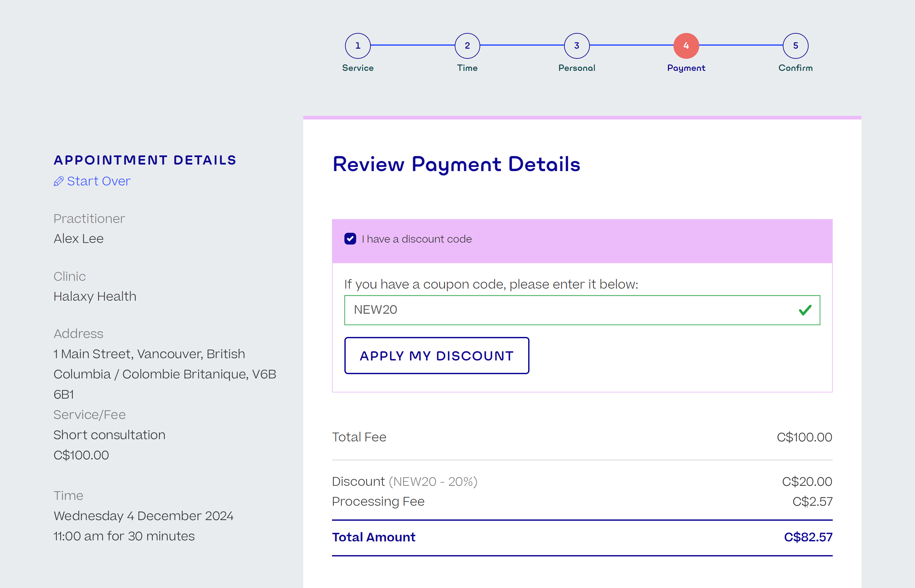The height and width of the screenshot is (588, 915).
Task: Open the Time step label
Action: pyautogui.click(x=467, y=68)
